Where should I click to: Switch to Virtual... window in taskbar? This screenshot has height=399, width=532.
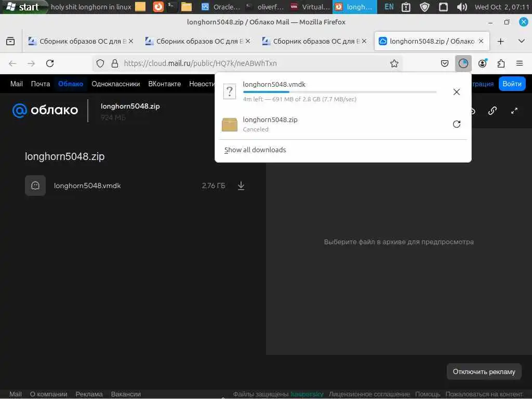[x=310, y=7]
